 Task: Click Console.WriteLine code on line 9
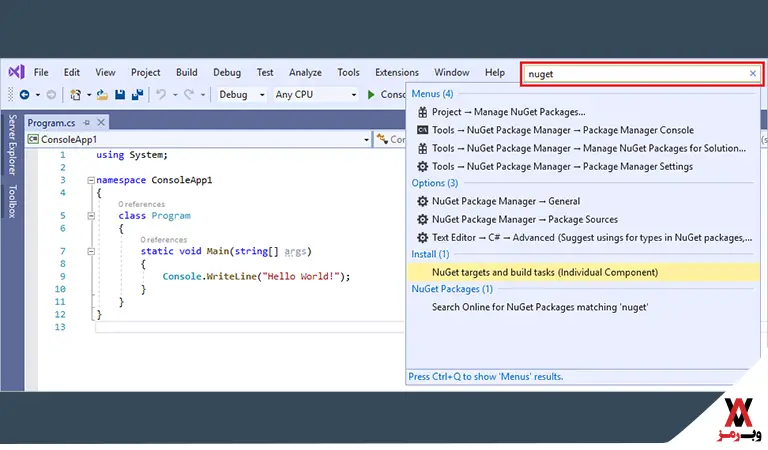click(x=256, y=277)
